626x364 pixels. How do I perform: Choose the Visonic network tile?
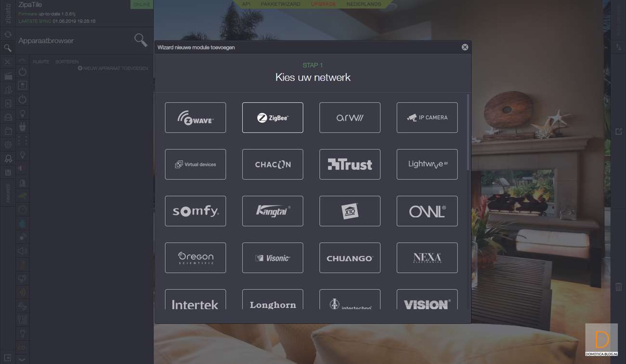tap(273, 258)
